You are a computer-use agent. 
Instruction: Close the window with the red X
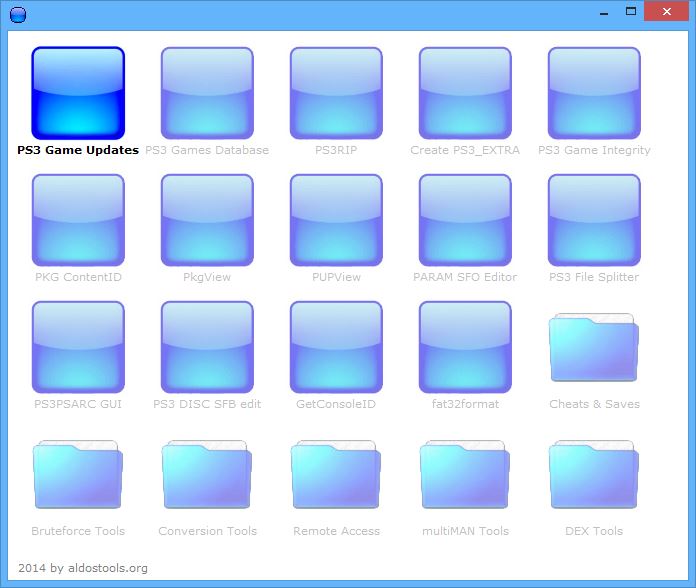click(x=666, y=12)
